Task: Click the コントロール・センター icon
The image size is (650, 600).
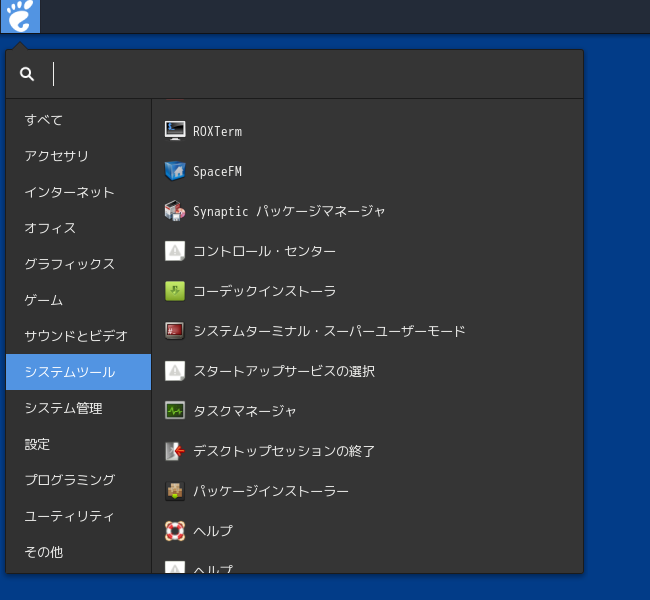Action: 175,251
